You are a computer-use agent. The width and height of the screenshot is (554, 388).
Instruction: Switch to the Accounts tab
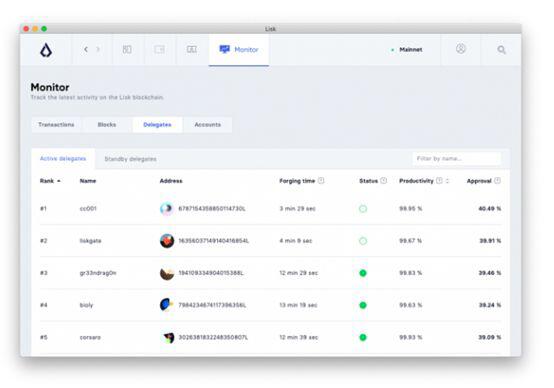[207, 125]
